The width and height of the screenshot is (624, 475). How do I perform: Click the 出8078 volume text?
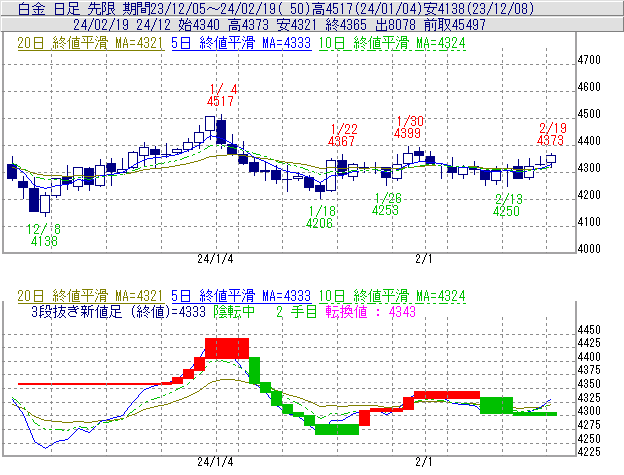click(x=395, y=25)
